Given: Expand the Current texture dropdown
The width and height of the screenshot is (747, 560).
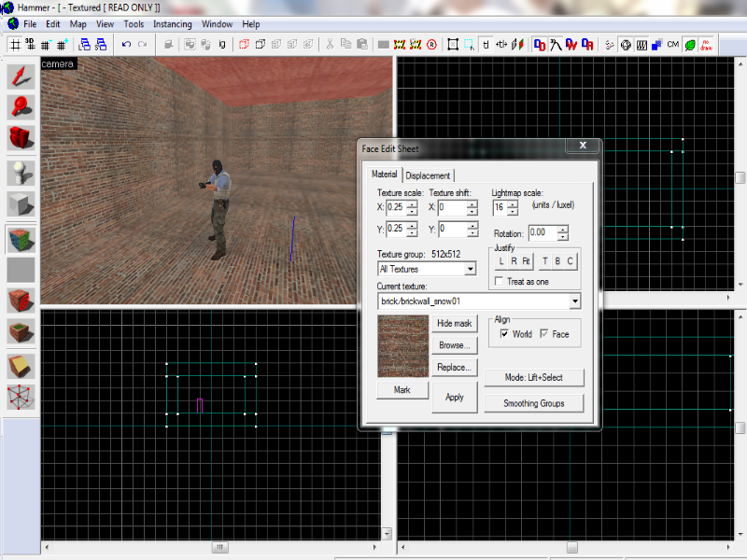Looking at the screenshot, I should click(575, 301).
